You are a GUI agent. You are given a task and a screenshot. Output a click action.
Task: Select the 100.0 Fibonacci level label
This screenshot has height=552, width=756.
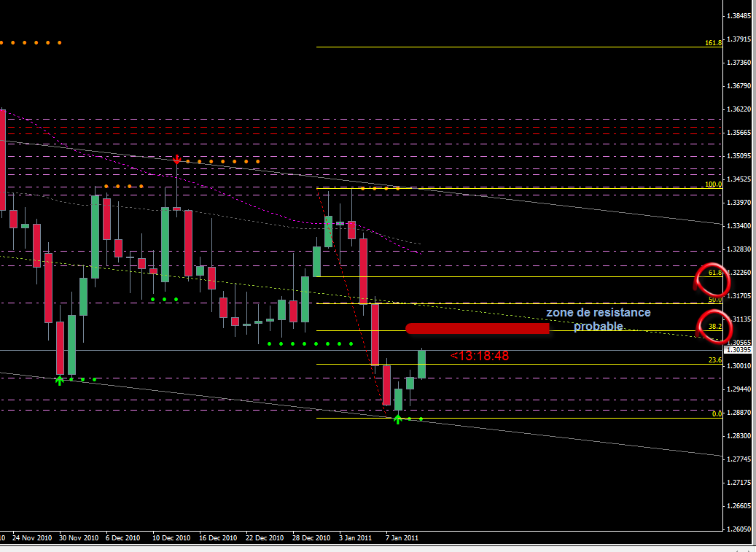point(713,184)
